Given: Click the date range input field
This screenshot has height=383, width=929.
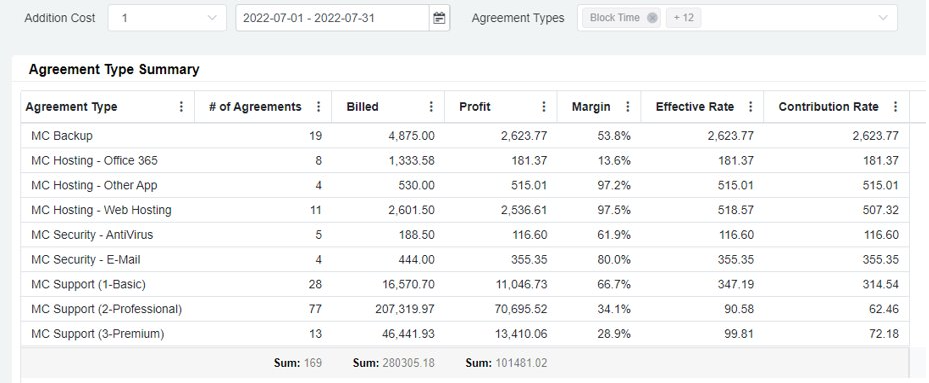Looking at the screenshot, I should [x=332, y=18].
